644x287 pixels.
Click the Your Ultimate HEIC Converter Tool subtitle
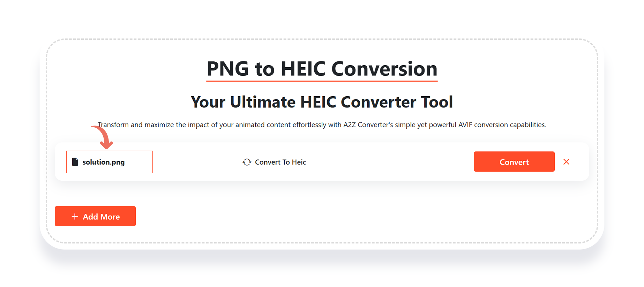coord(322,102)
